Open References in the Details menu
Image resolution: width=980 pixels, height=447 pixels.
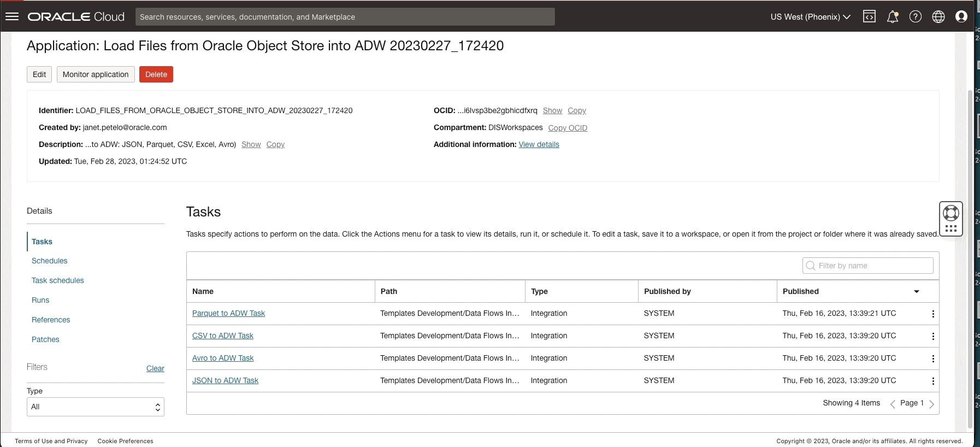(51, 320)
